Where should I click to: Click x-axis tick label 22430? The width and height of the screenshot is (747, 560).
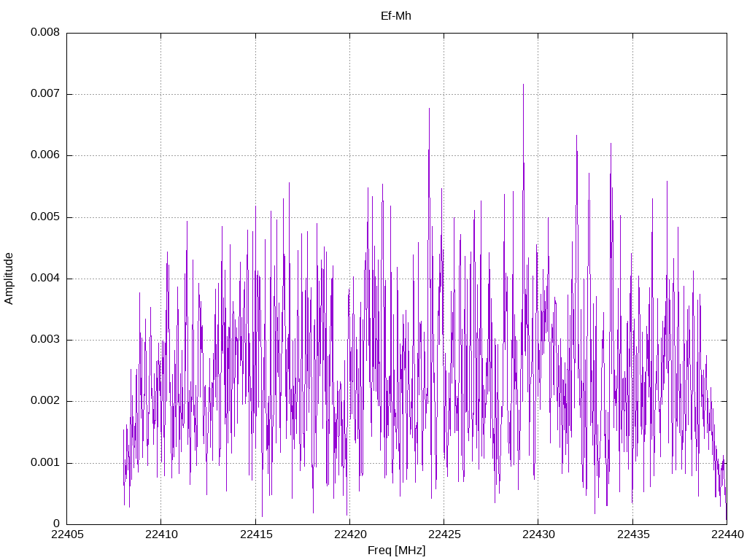(x=539, y=534)
